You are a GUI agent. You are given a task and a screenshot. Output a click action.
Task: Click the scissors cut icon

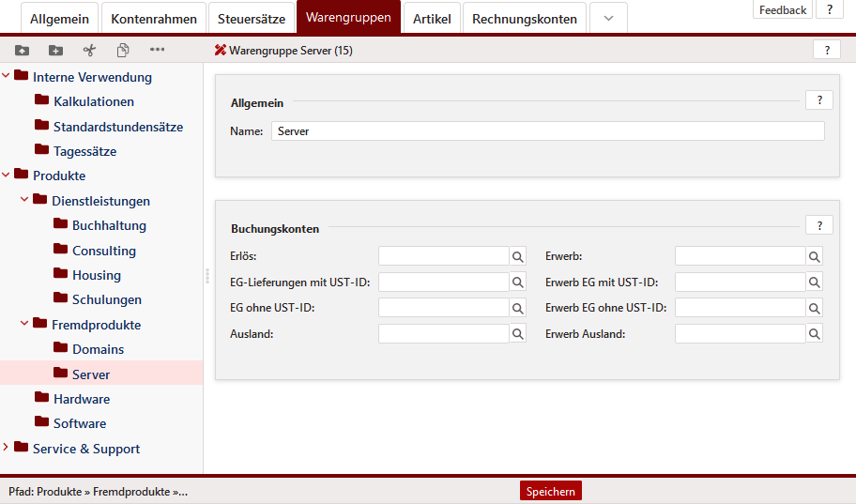(89, 51)
